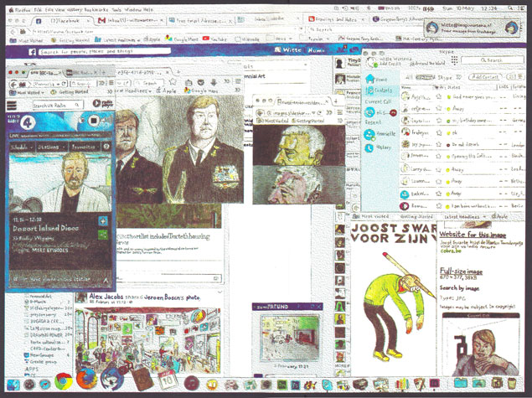This screenshot has height=398, width=532.
Task: Toggle favorite star for the 'God never gives' contact
Action: (439, 96)
